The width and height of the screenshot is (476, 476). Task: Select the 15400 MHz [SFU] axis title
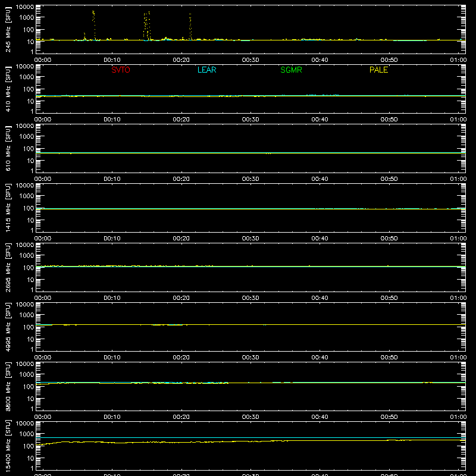pyautogui.click(x=8, y=446)
